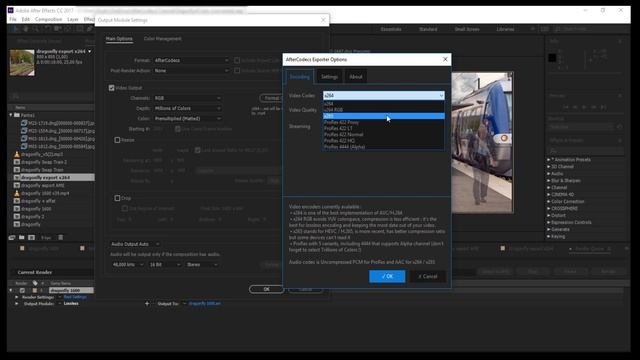Screen dimensions: 640x360
Task: Open the Format dropdown showing AfterCodecs
Action: click(x=191, y=60)
